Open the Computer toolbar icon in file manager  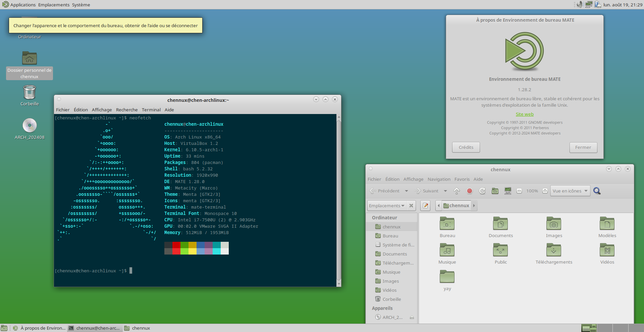[508, 191]
